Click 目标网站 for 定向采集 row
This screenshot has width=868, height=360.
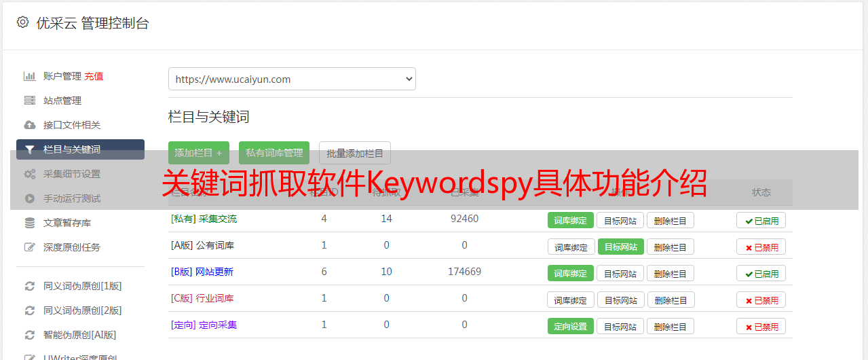point(620,326)
